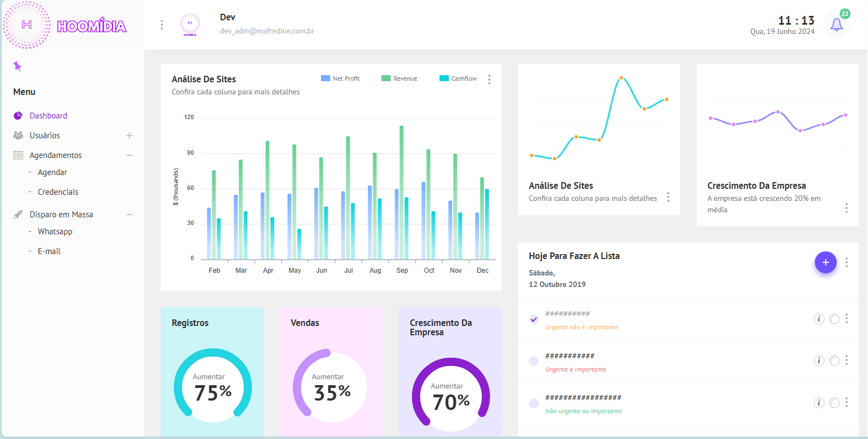
Task: Add a new to-do item with plus button
Action: (x=825, y=262)
